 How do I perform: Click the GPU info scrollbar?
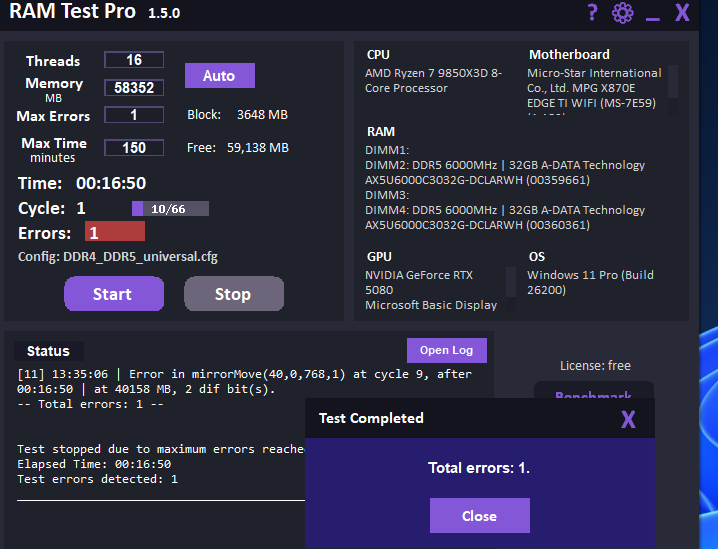pyautogui.click(x=511, y=289)
